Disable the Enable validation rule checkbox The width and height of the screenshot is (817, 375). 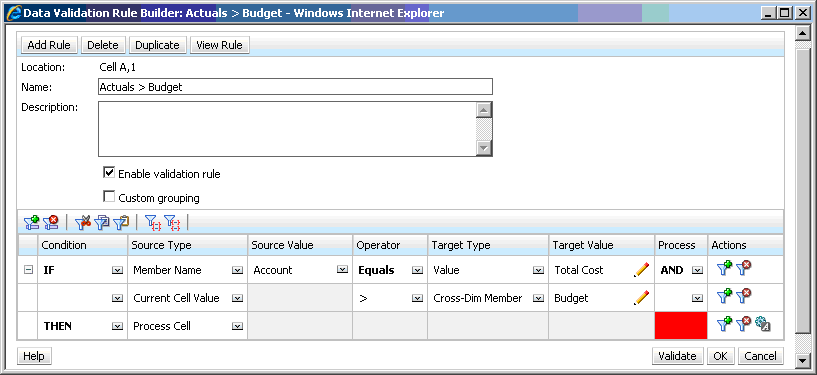coord(109,173)
